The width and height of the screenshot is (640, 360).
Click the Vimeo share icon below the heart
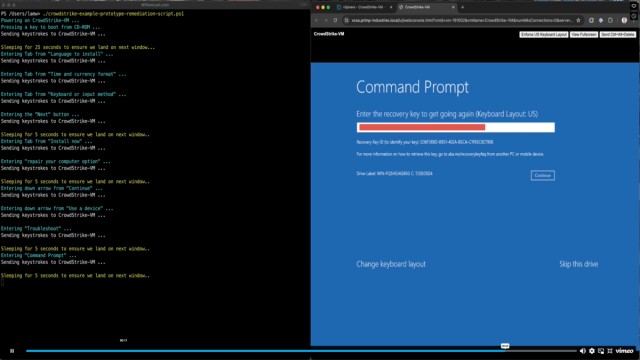tap(634, 17)
